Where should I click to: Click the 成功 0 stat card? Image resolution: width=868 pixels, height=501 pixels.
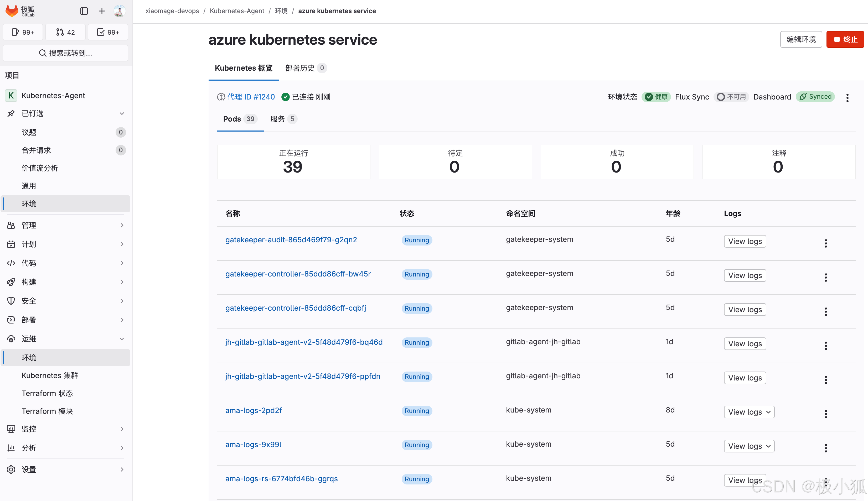tap(617, 162)
